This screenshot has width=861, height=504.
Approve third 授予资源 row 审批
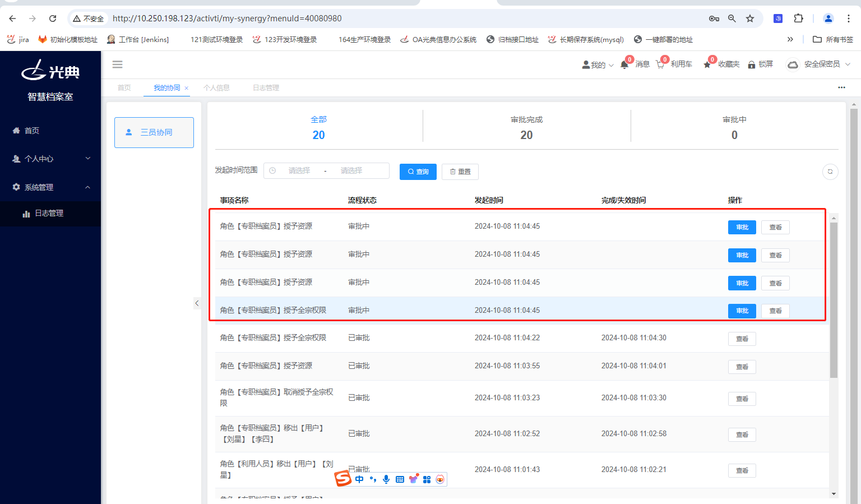(x=742, y=283)
